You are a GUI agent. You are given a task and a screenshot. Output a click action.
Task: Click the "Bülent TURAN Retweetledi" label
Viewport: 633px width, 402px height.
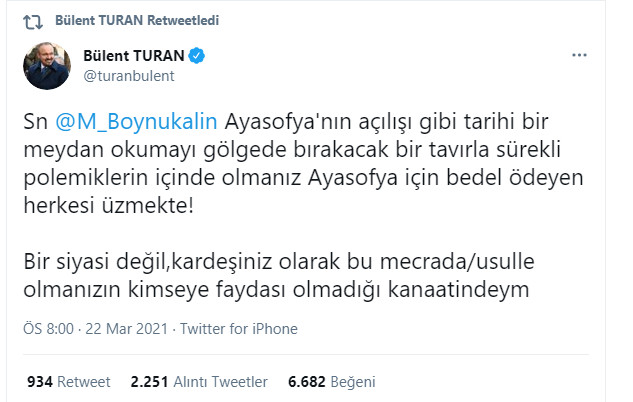[123, 20]
